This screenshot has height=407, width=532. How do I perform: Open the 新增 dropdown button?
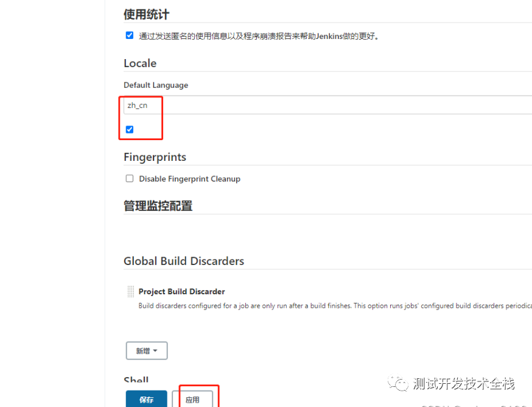[146, 351]
